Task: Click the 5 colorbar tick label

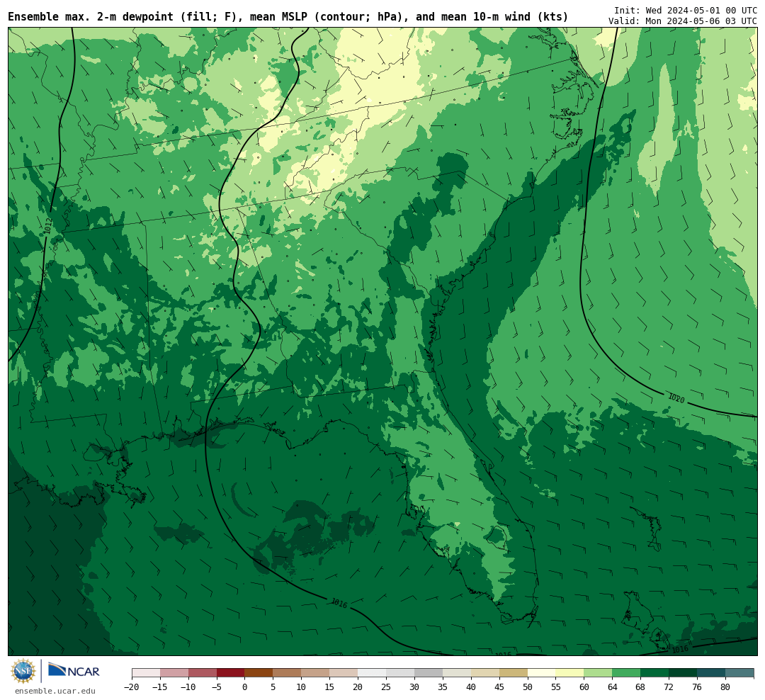Action: click(273, 687)
